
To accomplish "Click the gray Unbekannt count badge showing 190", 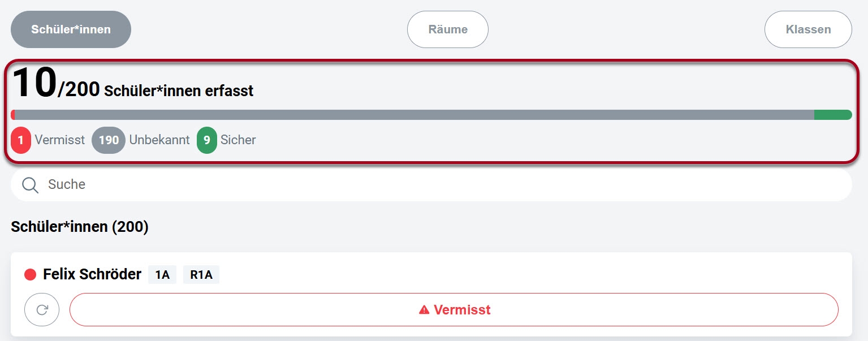I will click(109, 140).
